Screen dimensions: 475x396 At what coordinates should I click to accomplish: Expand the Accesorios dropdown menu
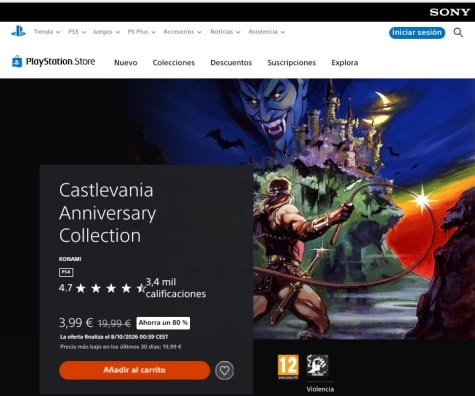(x=182, y=32)
